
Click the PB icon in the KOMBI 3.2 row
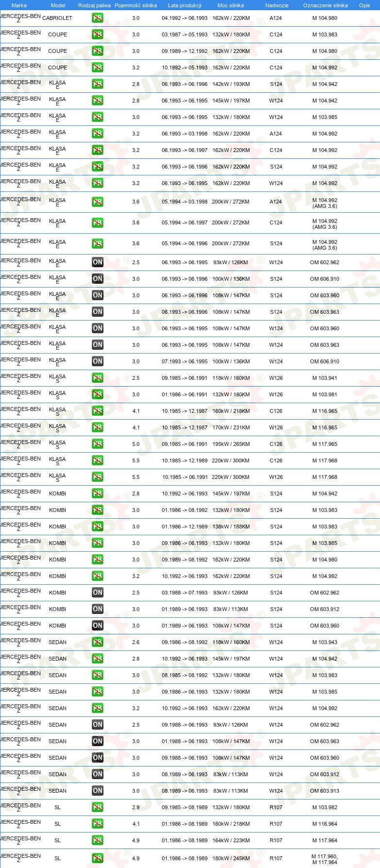(x=98, y=576)
